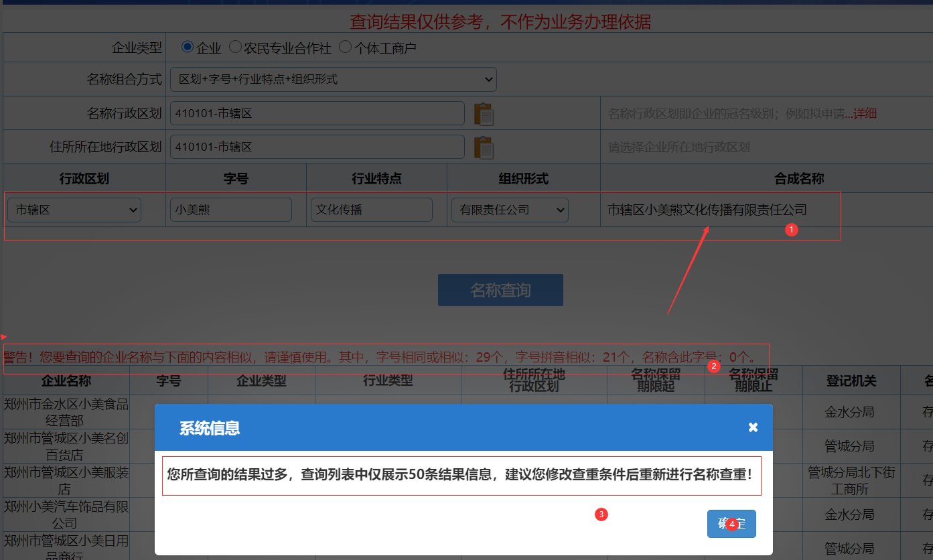
Task: Close the 系统信息 dialog
Action: pos(753,427)
